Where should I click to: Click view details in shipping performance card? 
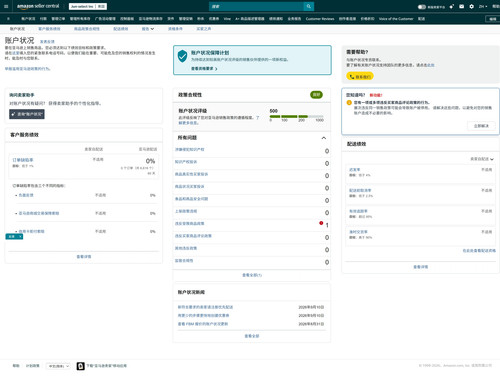point(421,267)
